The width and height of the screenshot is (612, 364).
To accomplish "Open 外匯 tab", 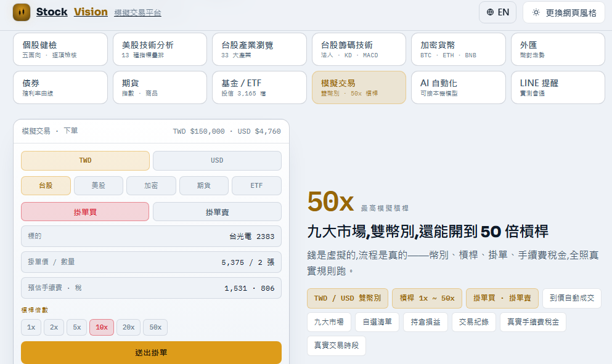I will click(x=558, y=49).
